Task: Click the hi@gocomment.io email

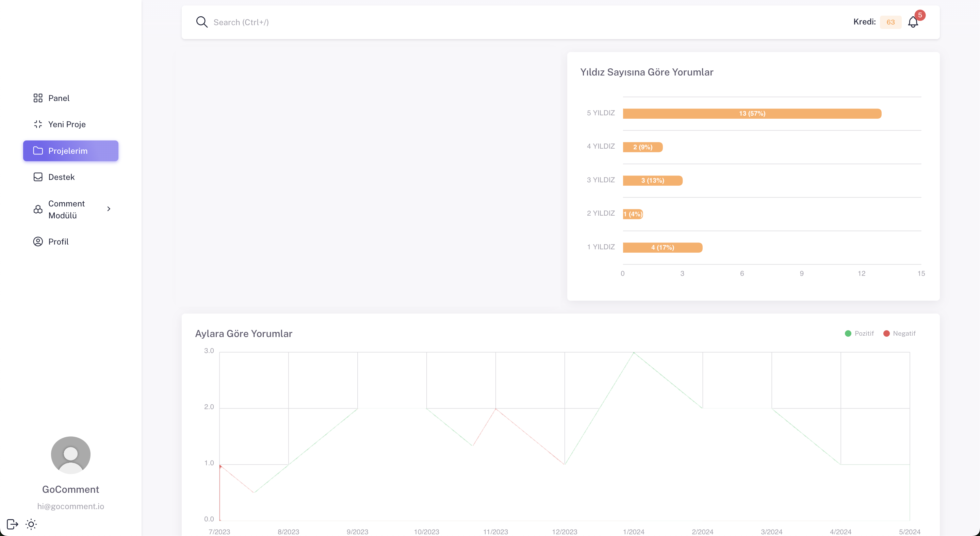Action: [71, 506]
